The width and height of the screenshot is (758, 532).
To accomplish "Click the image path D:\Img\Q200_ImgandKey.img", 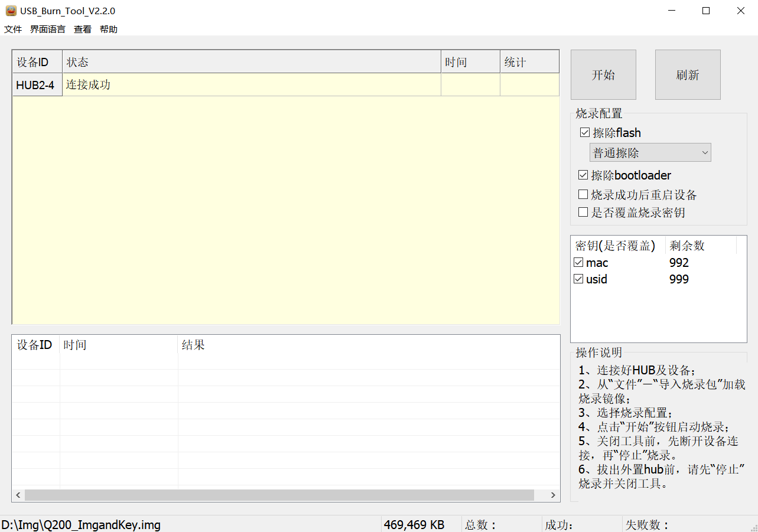I will click(x=80, y=524).
